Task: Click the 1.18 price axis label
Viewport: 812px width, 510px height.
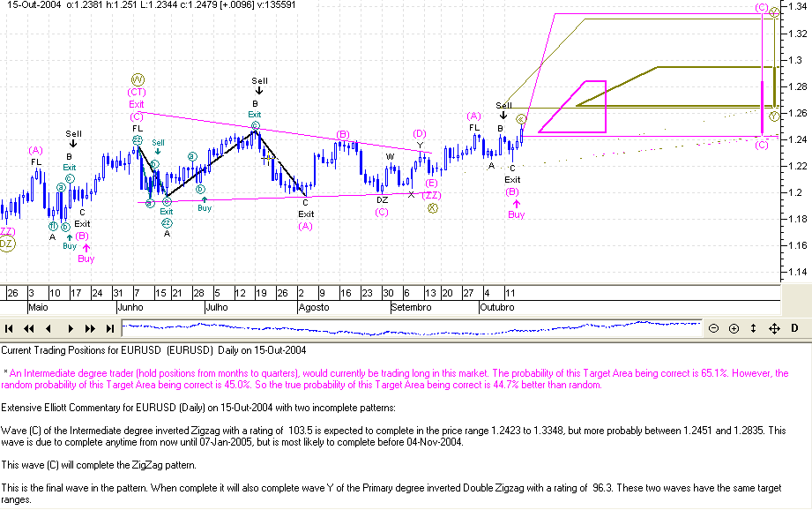Action: pyautogui.click(x=798, y=219)
